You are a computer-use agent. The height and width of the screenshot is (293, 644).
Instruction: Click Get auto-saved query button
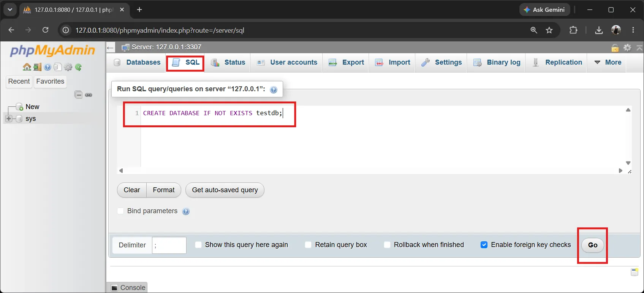[x=225, y=190]
